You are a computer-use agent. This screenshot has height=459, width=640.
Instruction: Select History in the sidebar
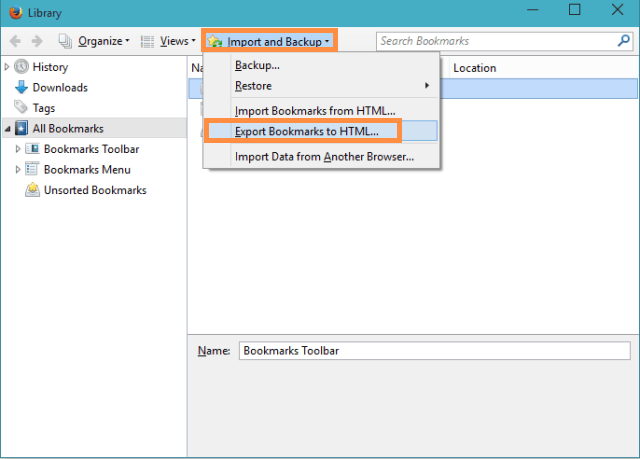click(50, 67)
